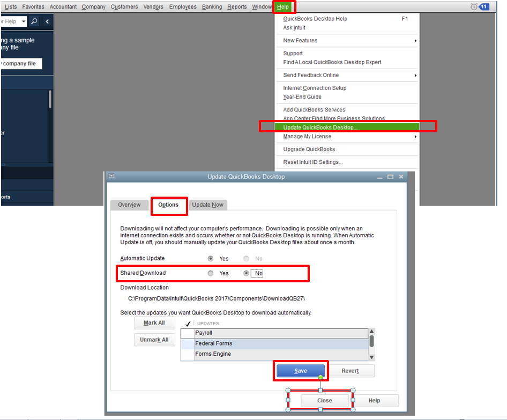This screenshot has width=507, height=420.
Task: Click Mark All button
Action: tap(154, 323)
